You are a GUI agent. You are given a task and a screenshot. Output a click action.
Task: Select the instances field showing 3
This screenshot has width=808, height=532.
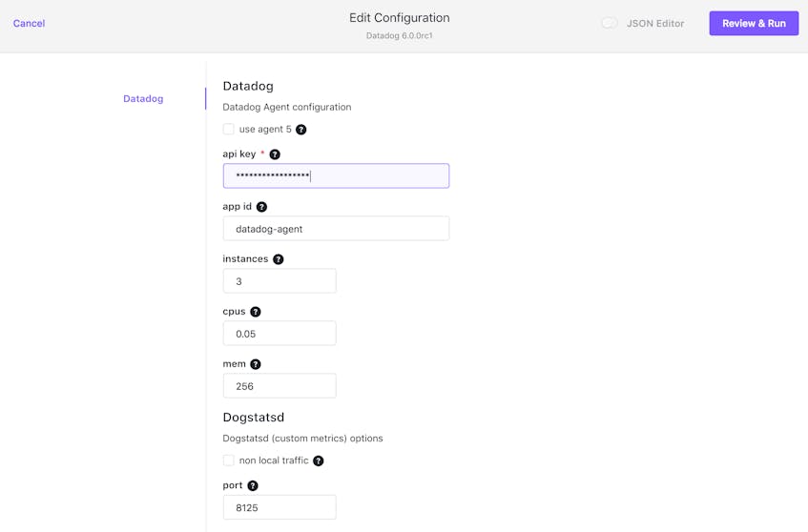[x=280, y=280]
